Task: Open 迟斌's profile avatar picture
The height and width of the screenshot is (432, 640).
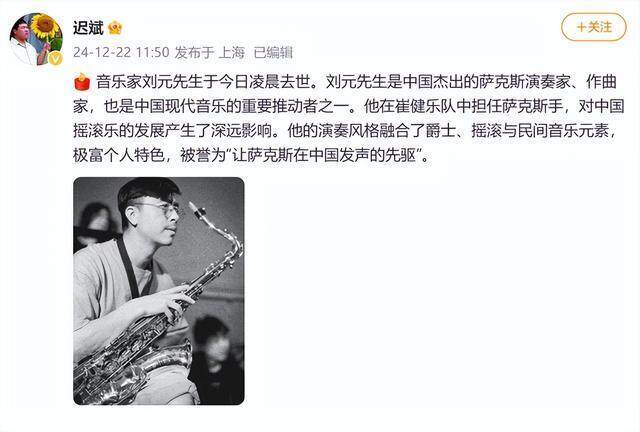Action: coord(36,39)
